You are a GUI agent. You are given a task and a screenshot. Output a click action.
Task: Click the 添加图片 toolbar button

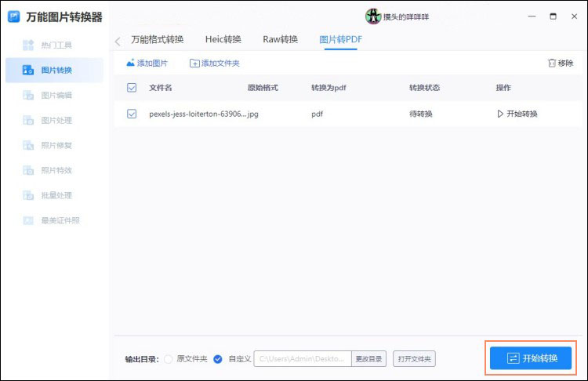[147, 63]
